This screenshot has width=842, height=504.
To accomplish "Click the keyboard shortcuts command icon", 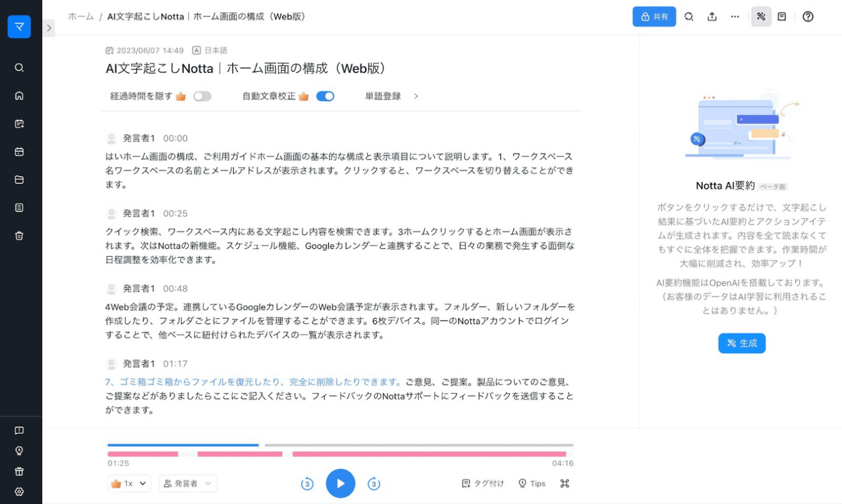I will click(x=565, y=483).
